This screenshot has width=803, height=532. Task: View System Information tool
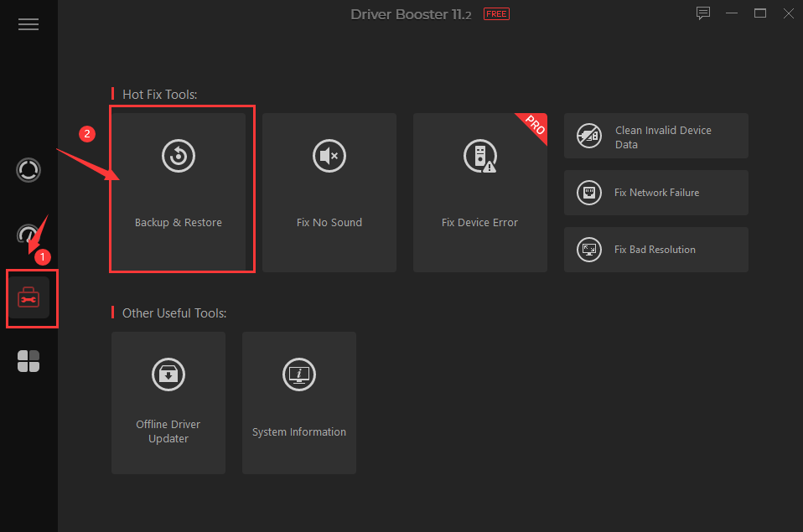[x=299, y=403]
